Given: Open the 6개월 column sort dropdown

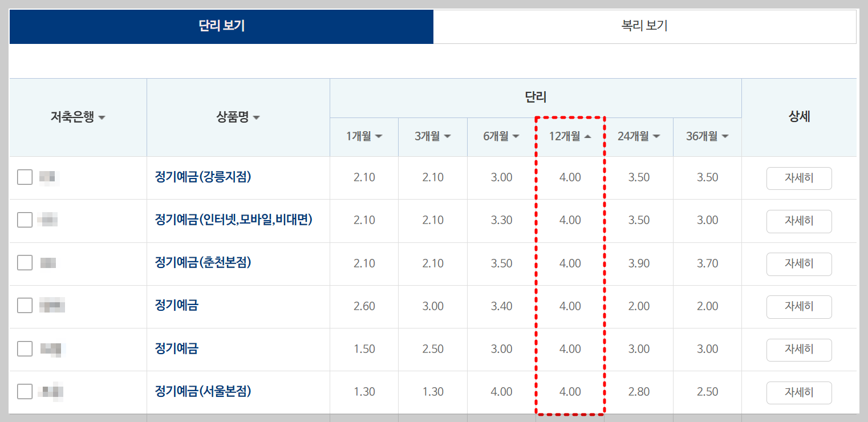Looking at the screenshot, I should 516,136.
